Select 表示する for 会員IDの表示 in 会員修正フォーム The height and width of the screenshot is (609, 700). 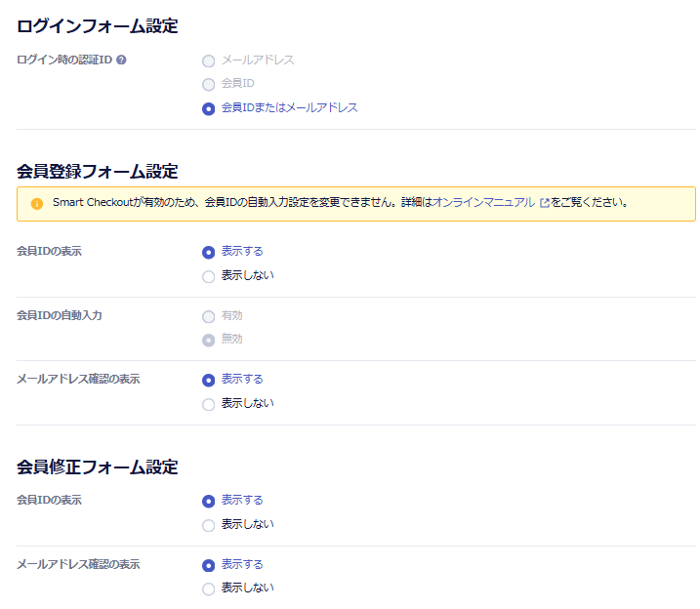point(209,502)
